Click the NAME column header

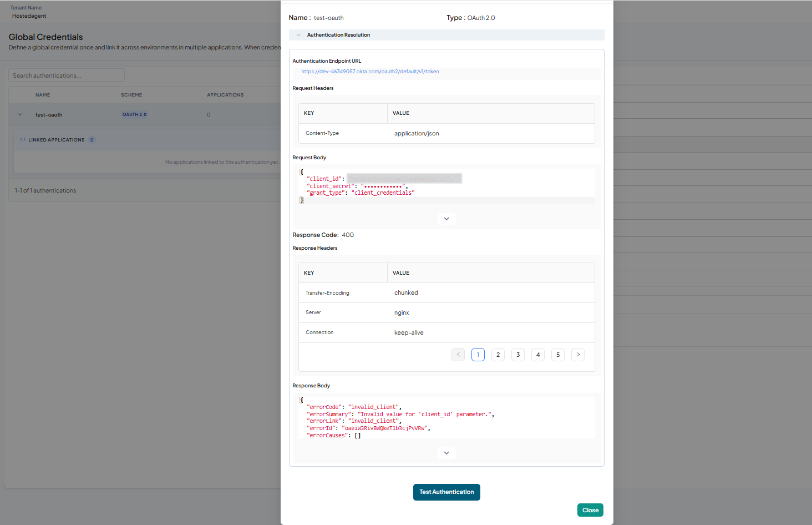click(43, 95)
